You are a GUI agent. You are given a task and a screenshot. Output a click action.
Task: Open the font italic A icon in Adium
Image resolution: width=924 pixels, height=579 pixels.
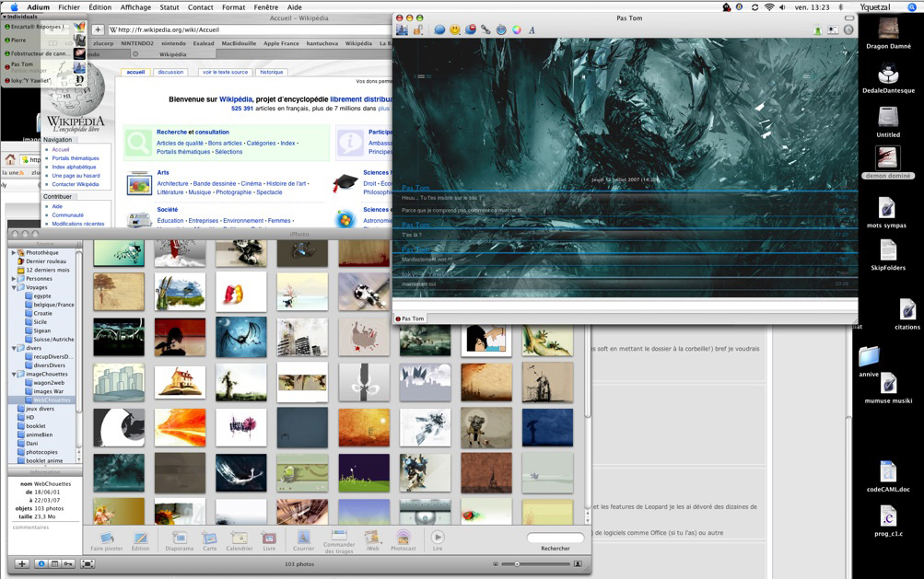[532, 29]
